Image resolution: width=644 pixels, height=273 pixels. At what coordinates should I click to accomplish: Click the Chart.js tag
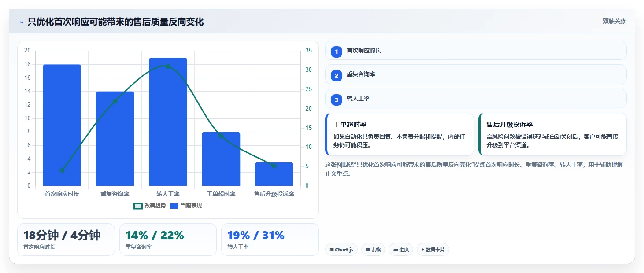coord(341,250)
